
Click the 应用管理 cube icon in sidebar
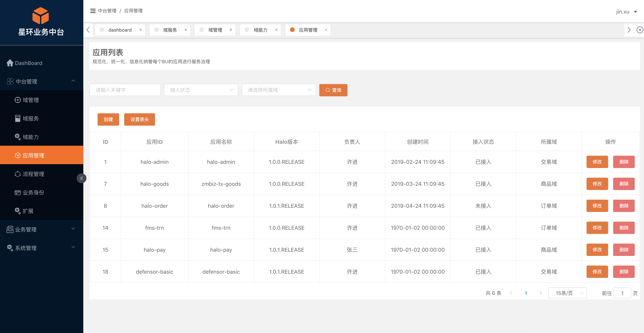click(x=18, y=155)
